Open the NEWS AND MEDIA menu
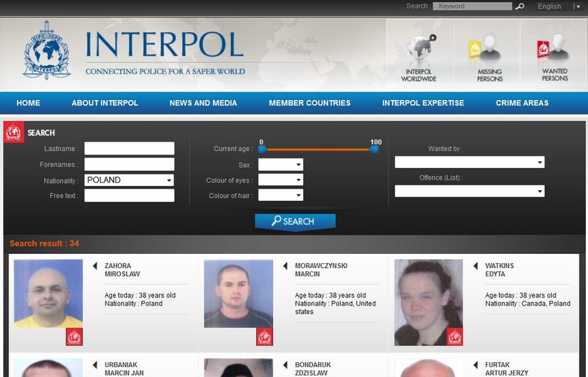This screenshot has width=588, height=377. click(x=203, y=103)
